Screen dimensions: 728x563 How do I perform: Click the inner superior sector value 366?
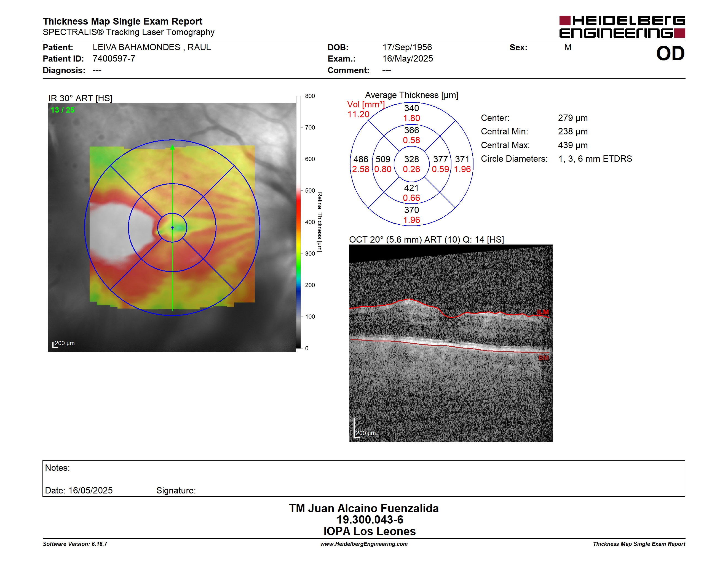pyautogui.click(x=411, y=131)
